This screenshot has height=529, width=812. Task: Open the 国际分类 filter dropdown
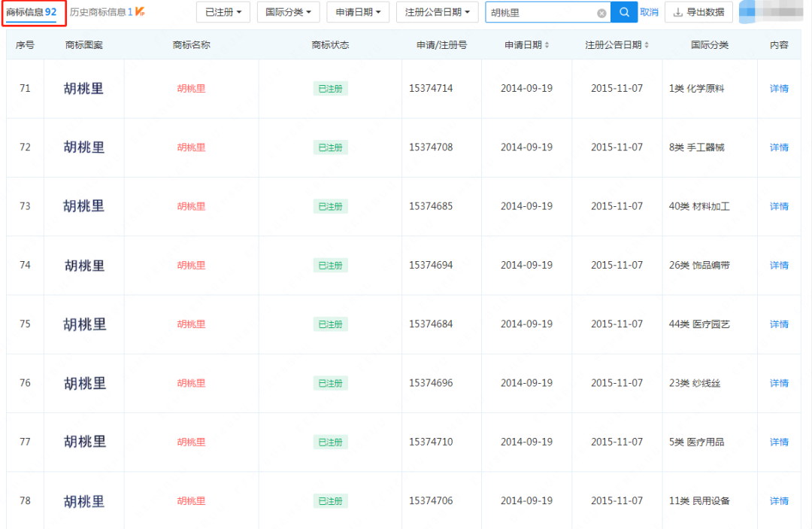[289, 12]
